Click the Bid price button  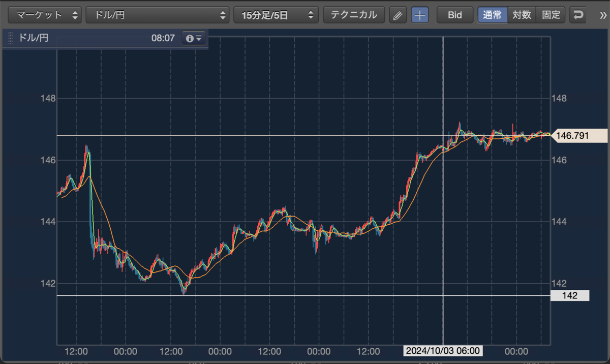[x=454, y=15]
